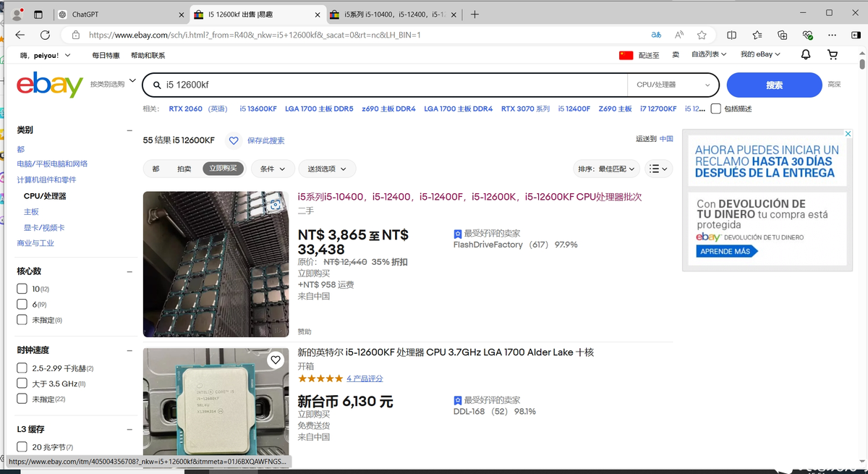868x474 pixels.
Task: Click the read aloud icon in address bar
Action: coord(679,35)
